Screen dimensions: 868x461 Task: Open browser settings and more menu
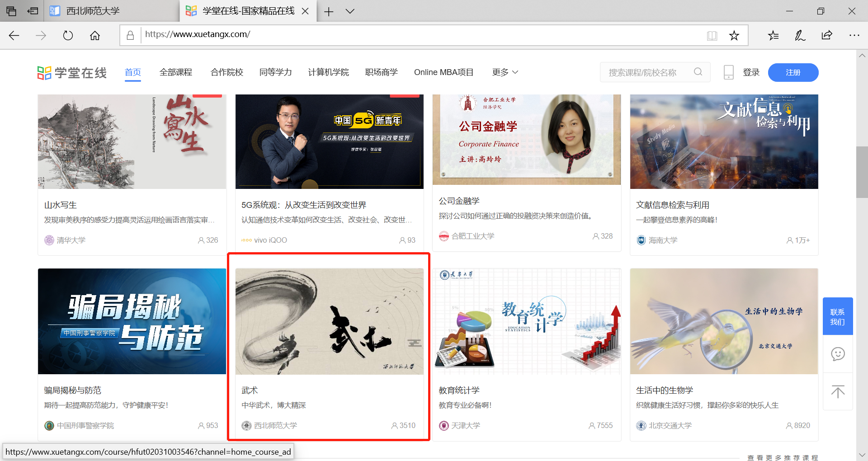pyautogui.click(x=854, y=36)
